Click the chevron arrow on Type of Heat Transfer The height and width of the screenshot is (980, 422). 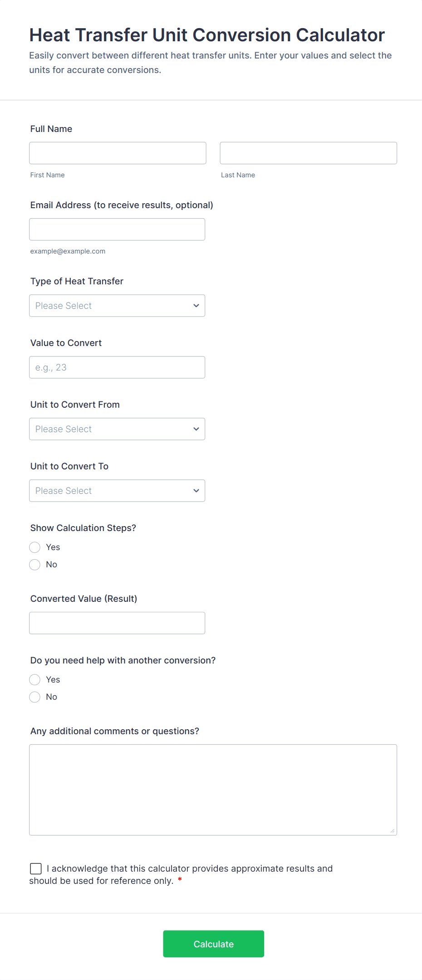pyautogui.click(x=196, y=306)
